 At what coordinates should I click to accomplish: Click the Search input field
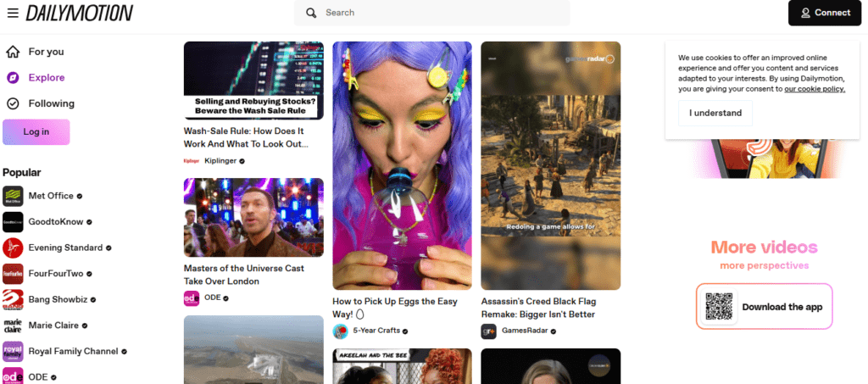pos(431,13)
